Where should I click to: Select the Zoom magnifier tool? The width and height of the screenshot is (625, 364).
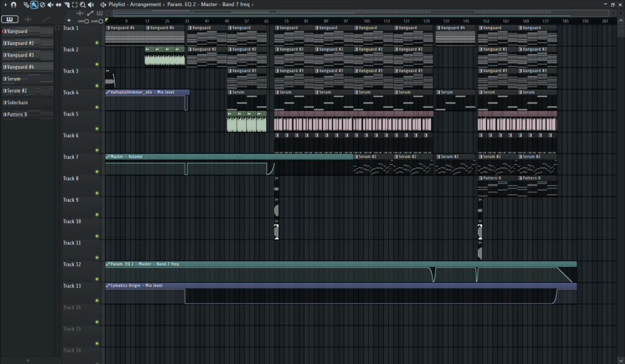(82, 4)
